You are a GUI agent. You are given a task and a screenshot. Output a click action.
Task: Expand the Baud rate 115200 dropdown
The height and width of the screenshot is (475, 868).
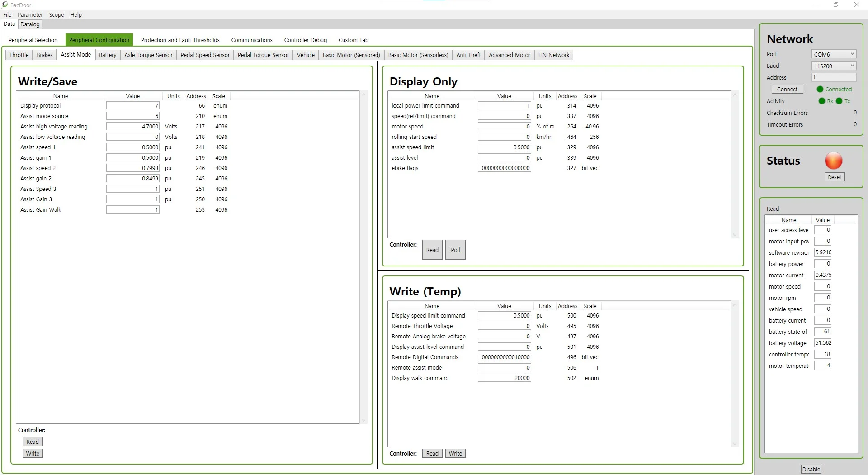834,66
